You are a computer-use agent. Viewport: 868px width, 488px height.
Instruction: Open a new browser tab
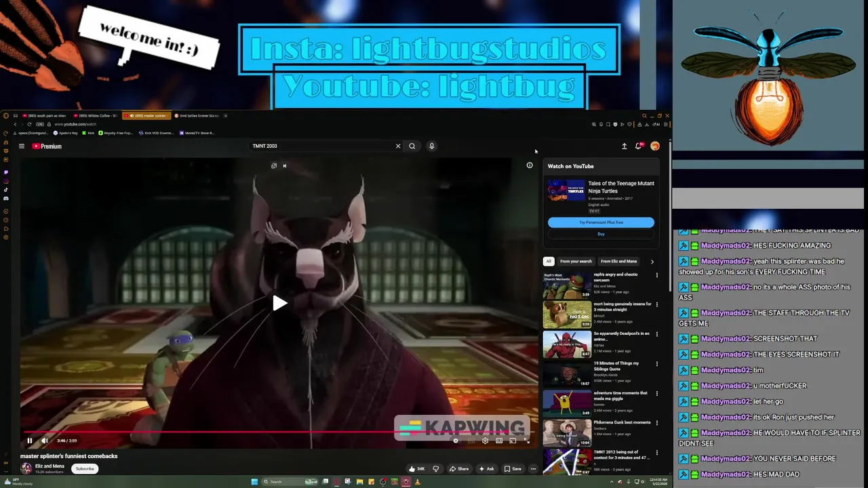coord(226,116)
